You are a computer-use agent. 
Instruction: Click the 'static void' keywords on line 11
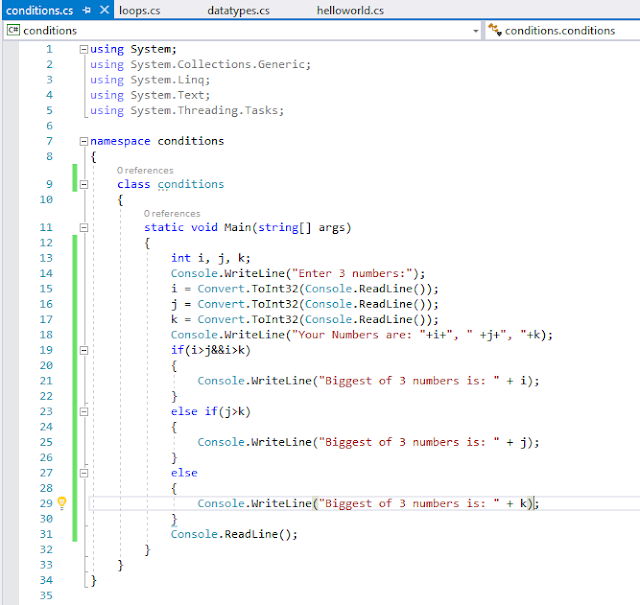pos(180,227)
